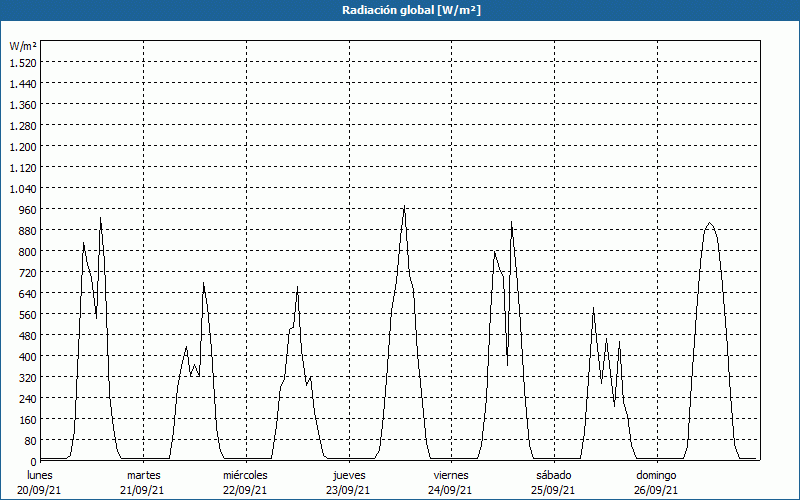Screen dimensions: 800x500
Task: Click the 720 y-axis value
Action: coord(28,272)
